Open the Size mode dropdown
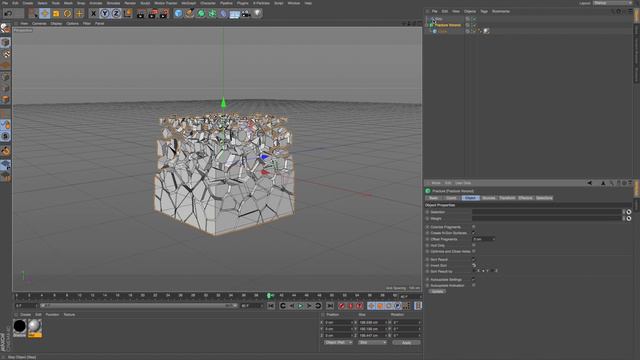The width and height of the screenshot is (640, 360). coord(372,342)
